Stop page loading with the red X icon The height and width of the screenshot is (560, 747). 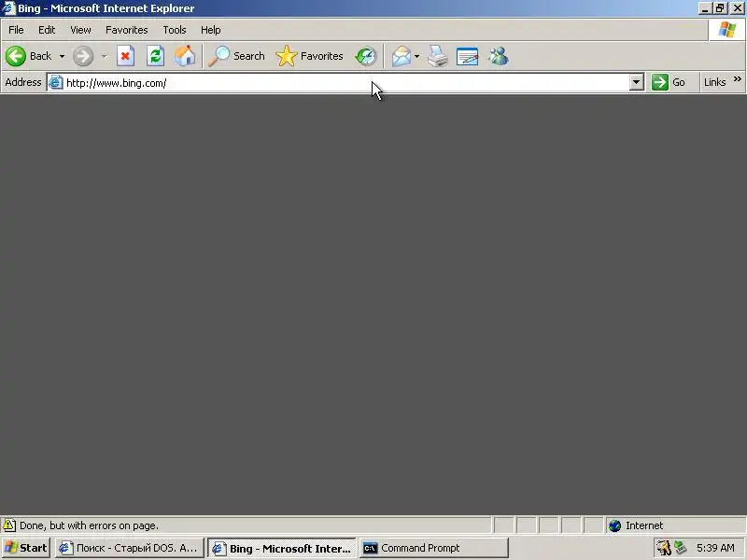pos(125,56)
